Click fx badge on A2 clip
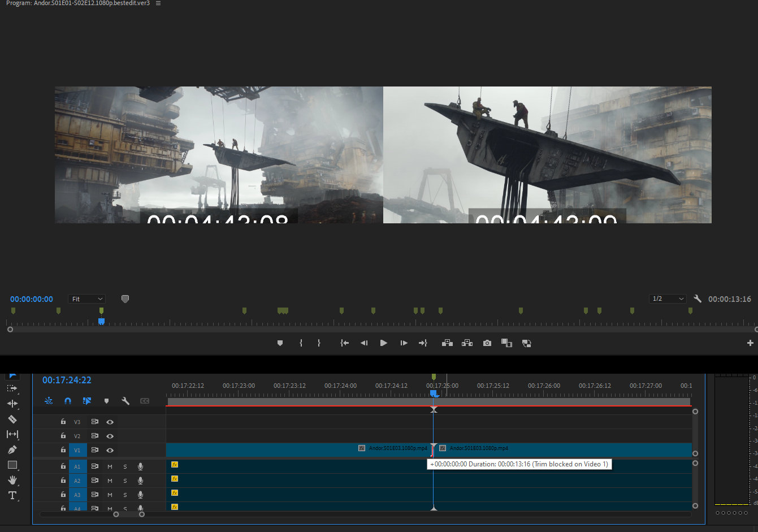758x532 pixels. [175, 479]
